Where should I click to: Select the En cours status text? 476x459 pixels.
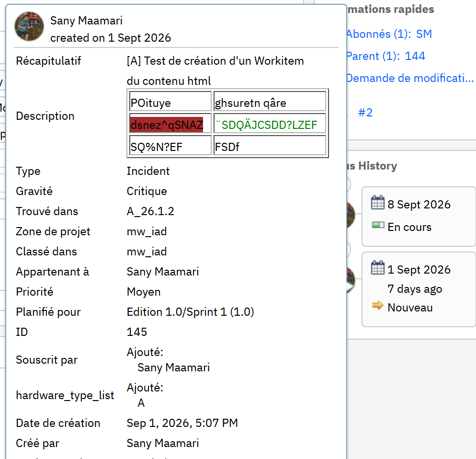pyautogui.click(x=409, y=227)
